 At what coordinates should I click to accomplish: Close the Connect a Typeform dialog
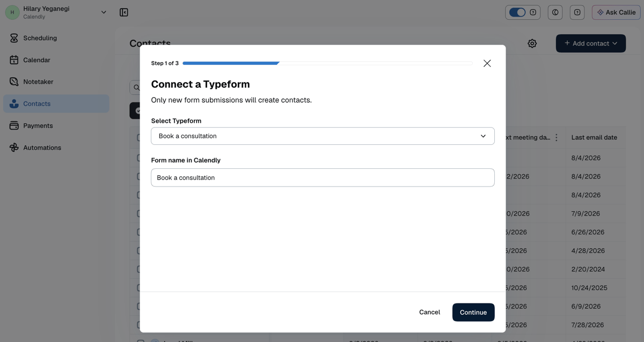point(487,63)
